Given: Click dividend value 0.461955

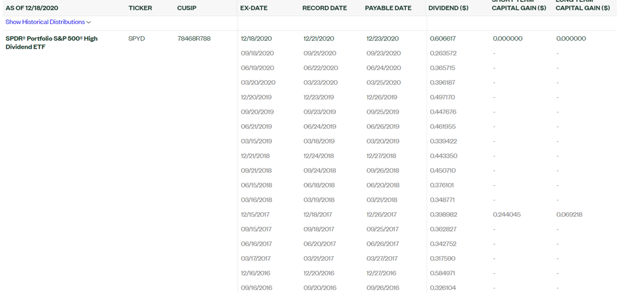Looking at the screenshot, I should tap(443, 127).
